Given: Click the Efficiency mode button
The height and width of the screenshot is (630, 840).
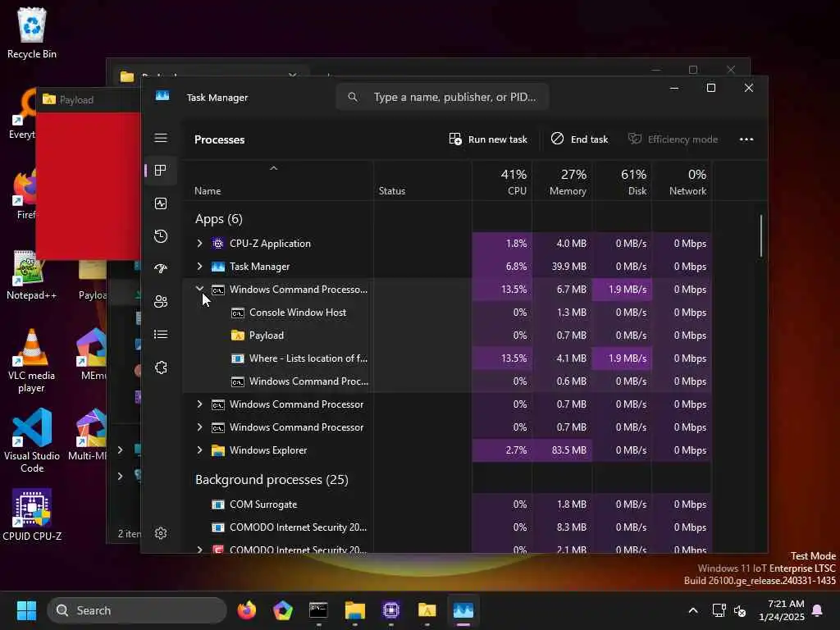Looking at the screenshot, I should click(673, 139).
